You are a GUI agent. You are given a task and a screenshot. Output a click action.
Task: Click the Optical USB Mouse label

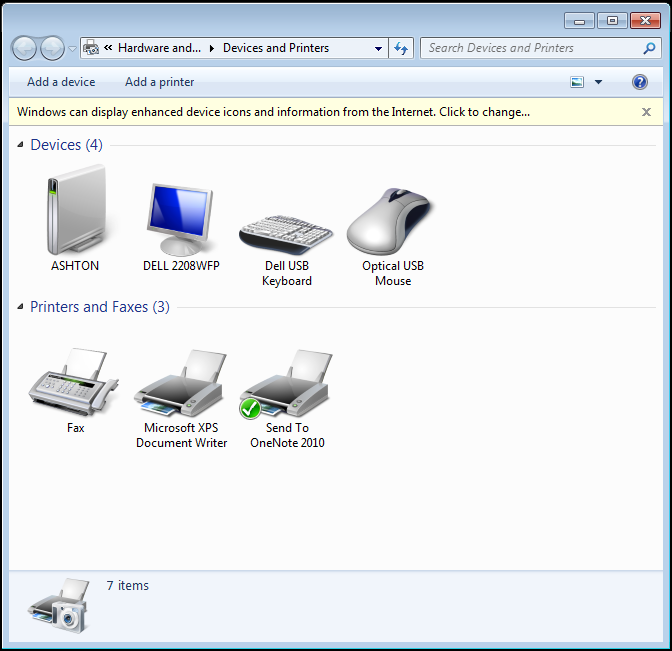(393, 273)
